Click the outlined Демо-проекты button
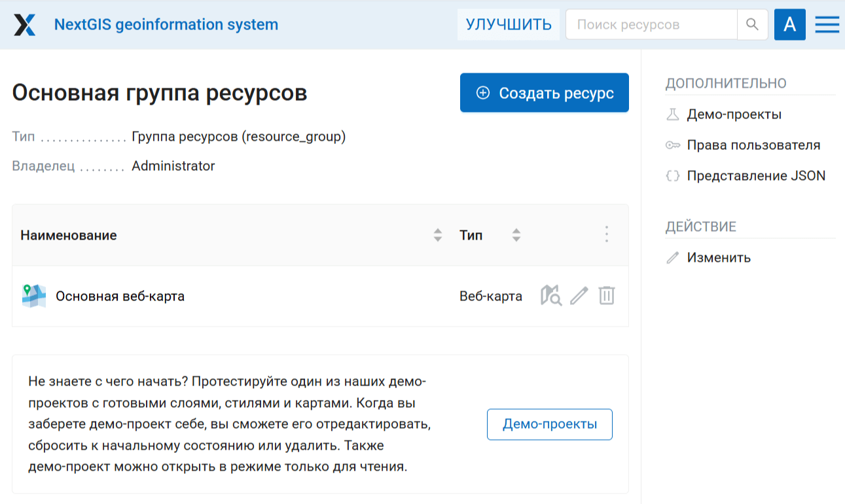 point(549,424)
